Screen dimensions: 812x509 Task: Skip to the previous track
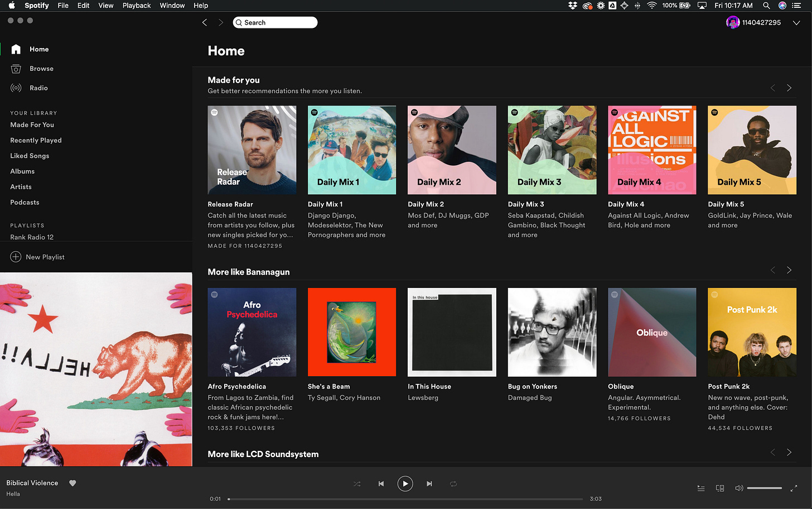tap(381, 484)
